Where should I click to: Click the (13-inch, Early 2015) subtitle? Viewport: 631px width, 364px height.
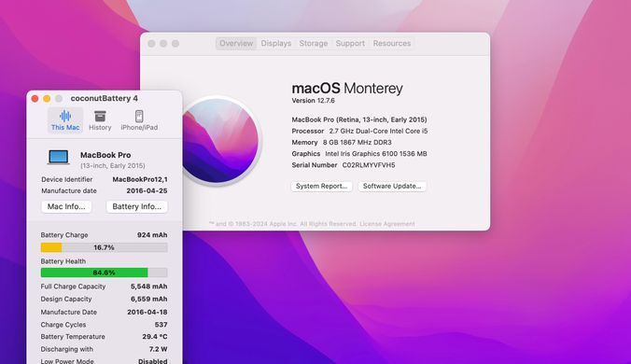pos(113,166)
